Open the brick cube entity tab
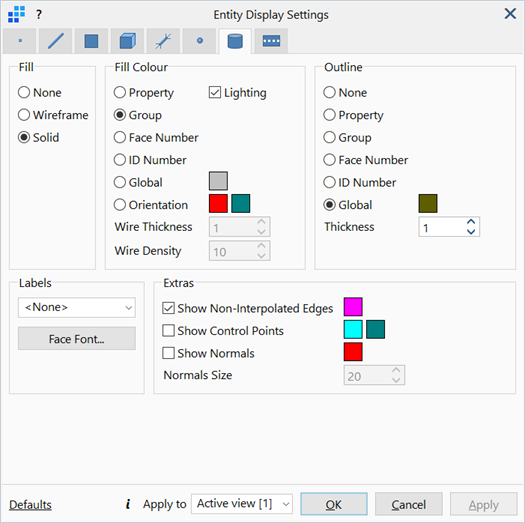Viewport: 525px width, 523px height. [x=128, y=41]
